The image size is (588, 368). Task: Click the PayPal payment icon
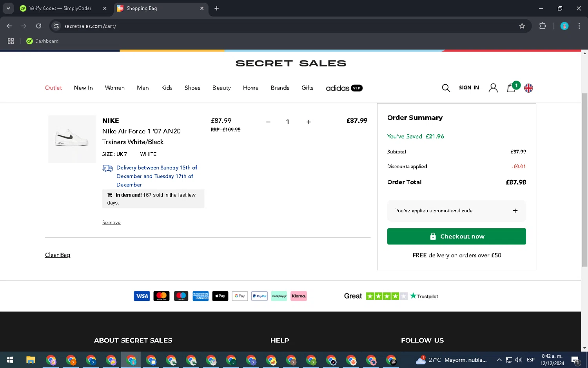click(260, 296)
